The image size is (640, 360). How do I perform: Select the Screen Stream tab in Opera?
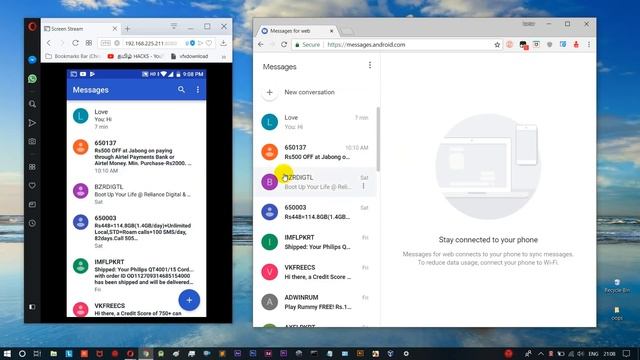[81, 29]
